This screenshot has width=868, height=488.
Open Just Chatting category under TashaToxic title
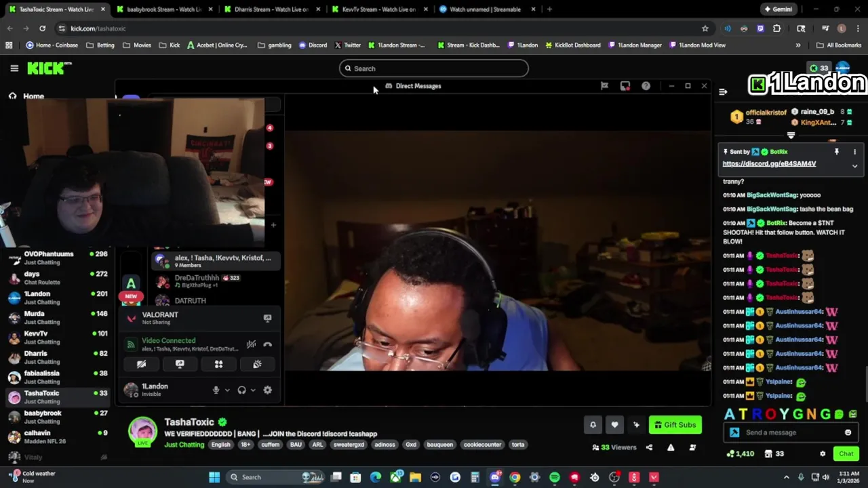tap(184, 445)
